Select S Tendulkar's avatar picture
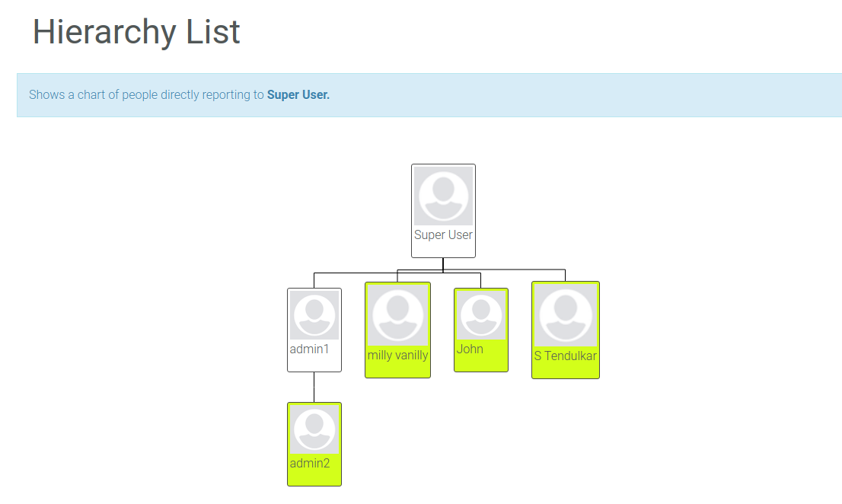 point(565,315)
